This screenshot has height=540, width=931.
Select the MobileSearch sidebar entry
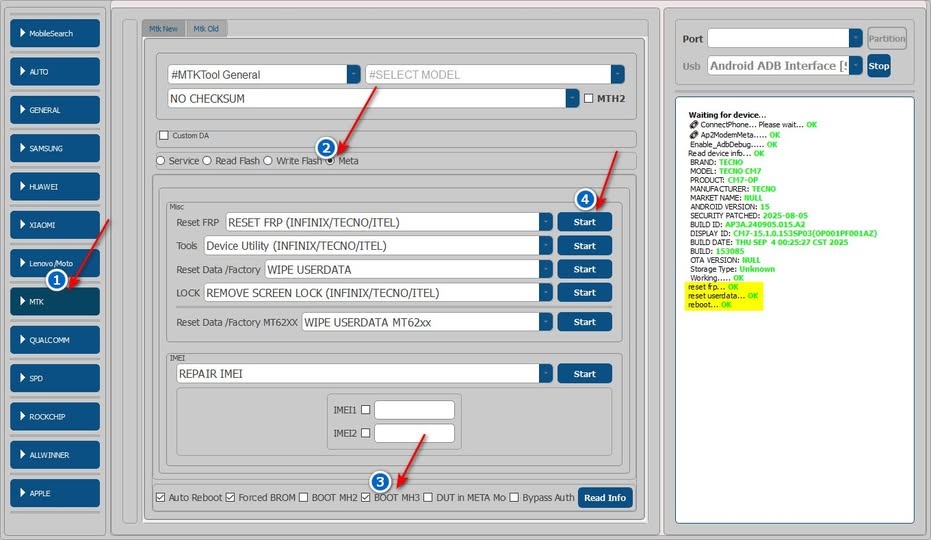[56, 33]
